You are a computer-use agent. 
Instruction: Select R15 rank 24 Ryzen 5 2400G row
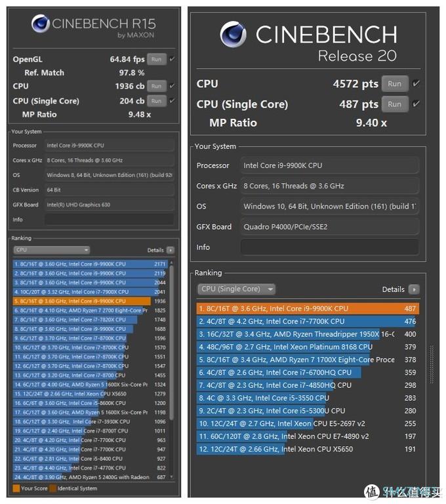coord(91,477)
